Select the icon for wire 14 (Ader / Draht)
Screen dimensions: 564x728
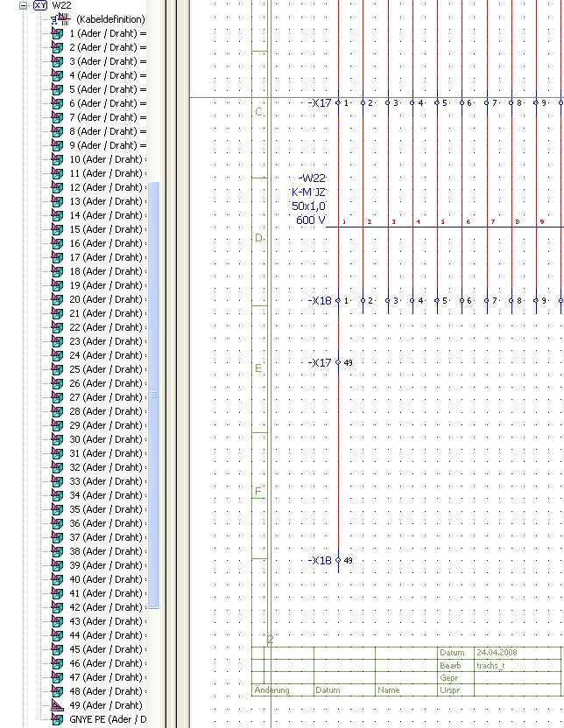click(57, 215)
